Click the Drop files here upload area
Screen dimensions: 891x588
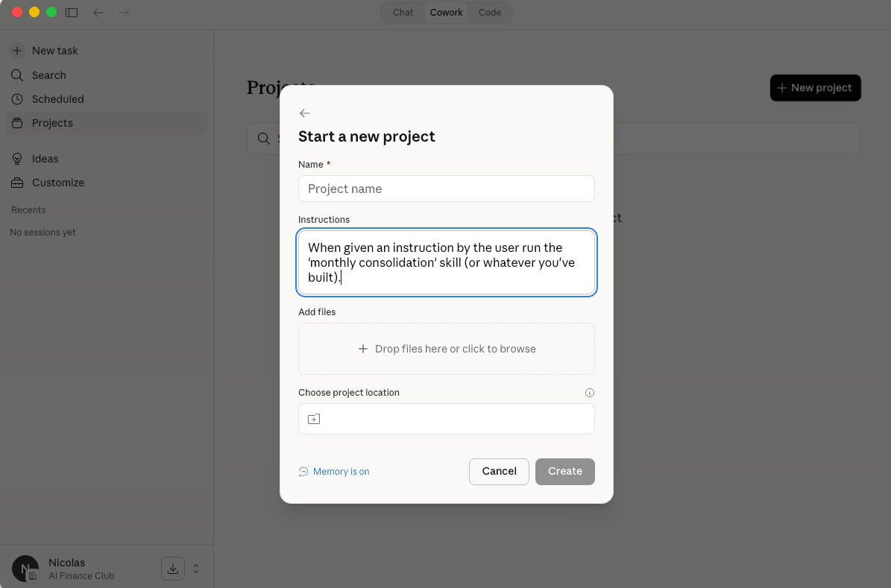(x=446, y=349)
